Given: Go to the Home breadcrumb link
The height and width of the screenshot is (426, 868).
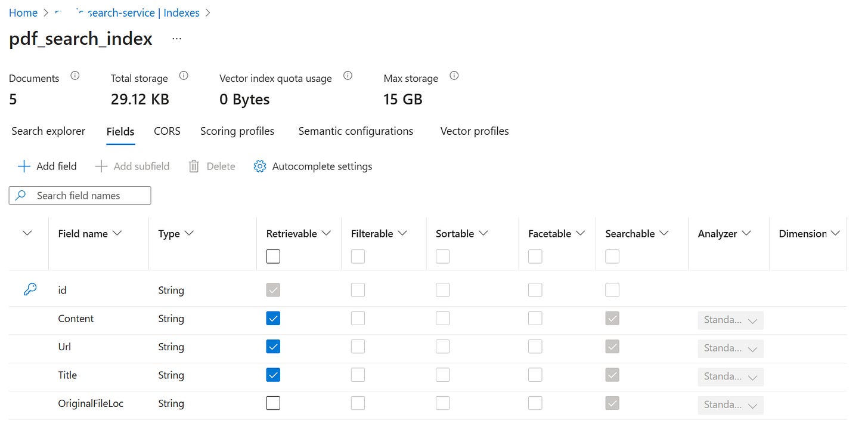Looking at the screenshot, I should coord(23,13).
